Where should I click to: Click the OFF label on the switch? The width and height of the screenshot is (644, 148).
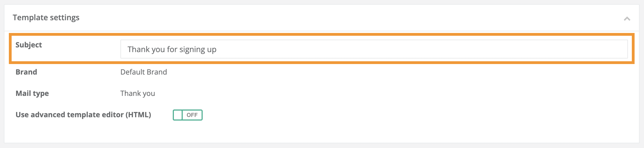192,115
